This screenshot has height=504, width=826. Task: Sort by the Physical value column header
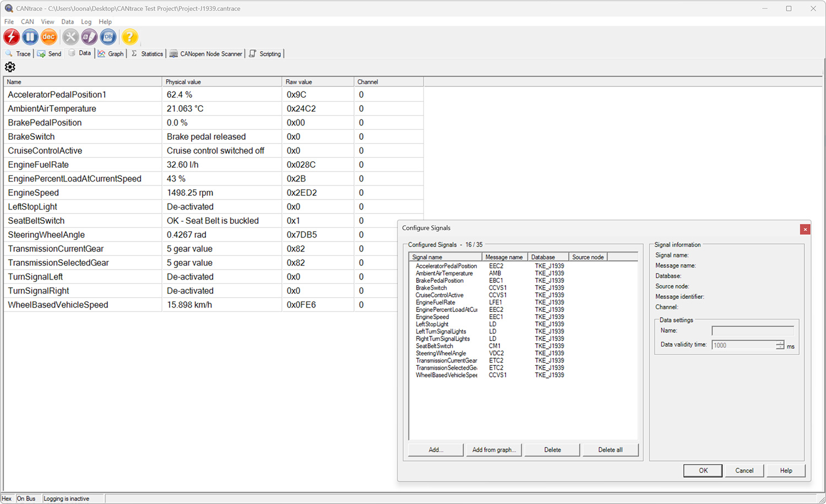[x=222, y=81]
